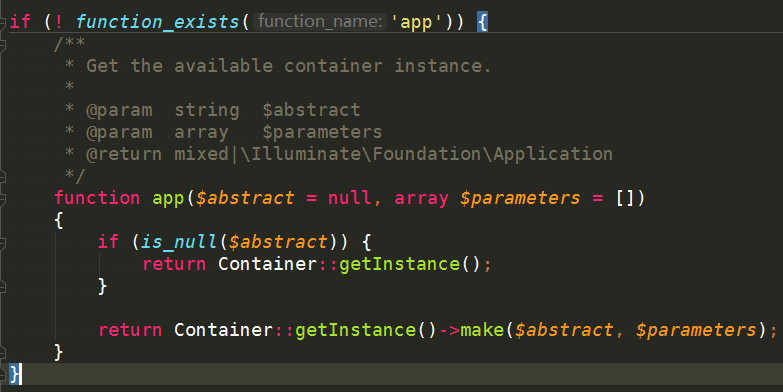
Task: Click the highlighted closing brace on last line
Action: click(15, 374)
